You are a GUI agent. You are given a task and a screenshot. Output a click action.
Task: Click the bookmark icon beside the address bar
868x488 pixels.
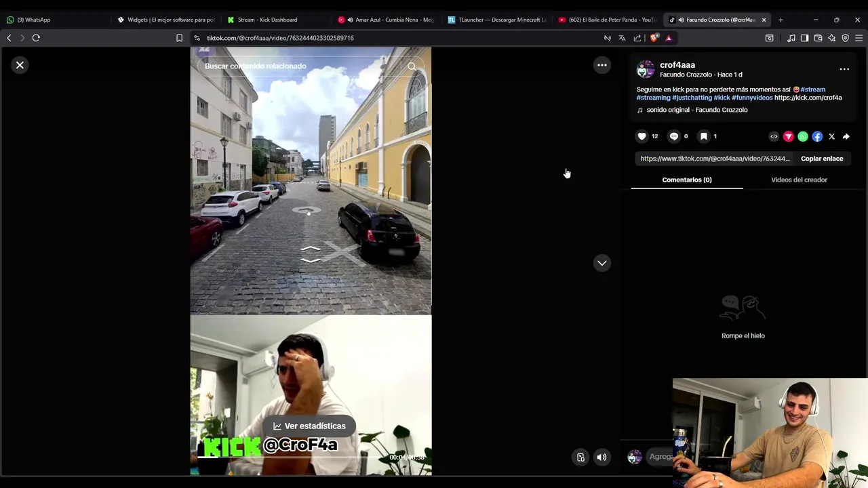coord(179,38)
